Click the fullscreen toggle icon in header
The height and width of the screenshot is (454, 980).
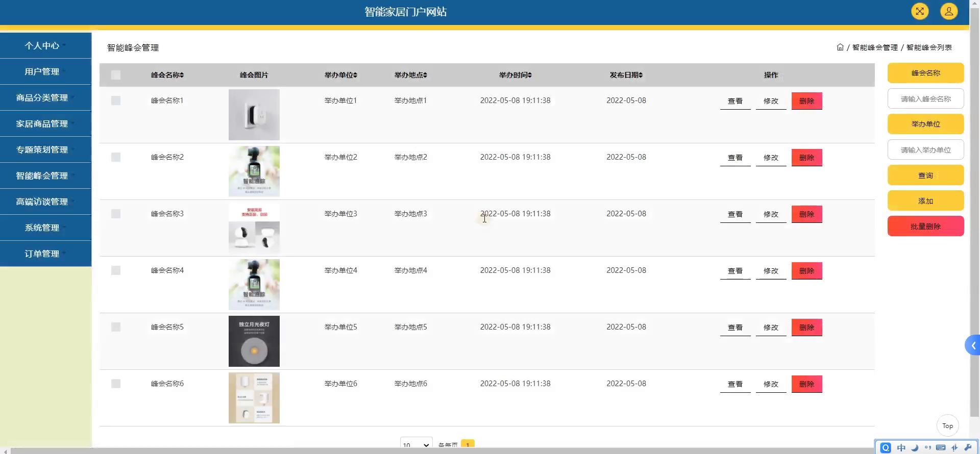click(920, 11)
